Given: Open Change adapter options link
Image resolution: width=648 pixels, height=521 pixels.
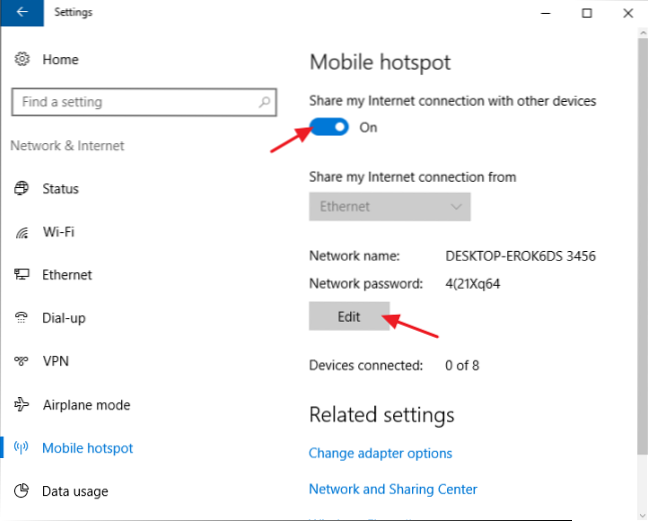Looking at the screenshot, I should coord(380,453).
